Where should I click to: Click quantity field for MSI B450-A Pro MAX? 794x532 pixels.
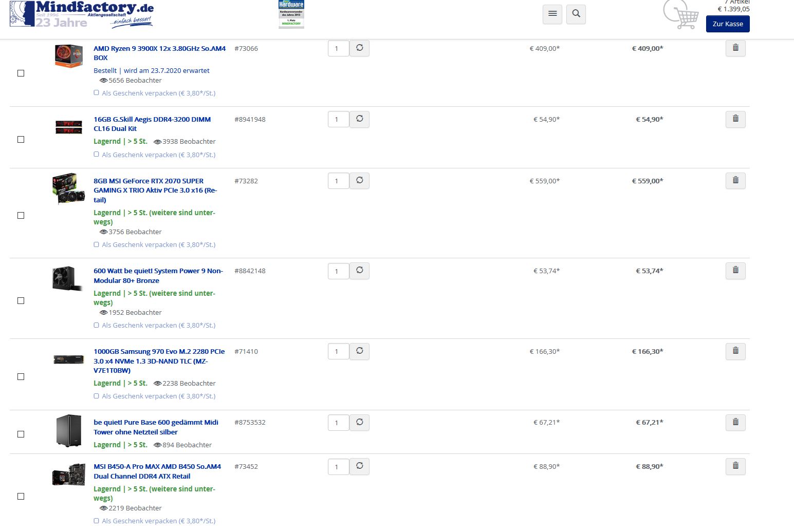point(339,466)
